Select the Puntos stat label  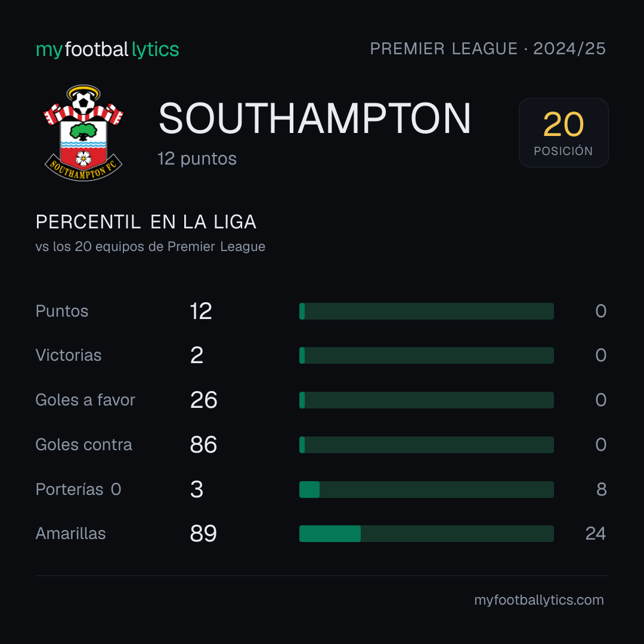62,311
